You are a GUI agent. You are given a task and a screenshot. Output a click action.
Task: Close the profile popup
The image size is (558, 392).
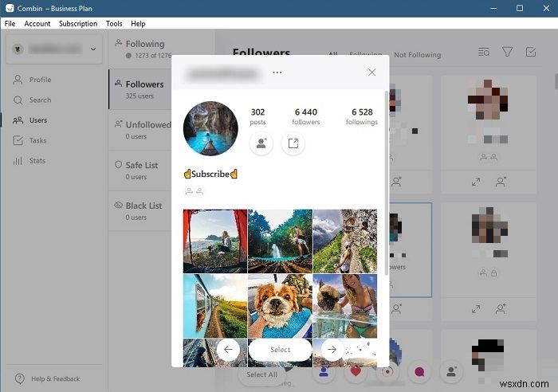pos(371,73)
